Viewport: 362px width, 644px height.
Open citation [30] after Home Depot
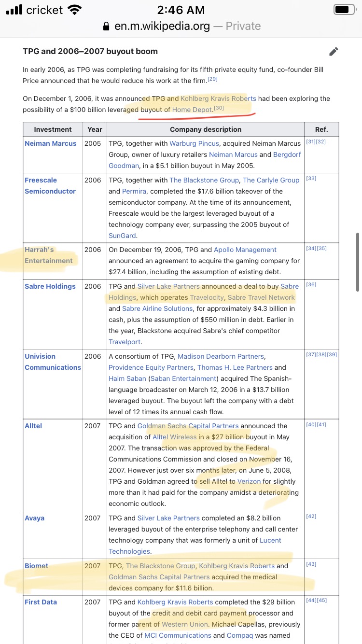(219, 108)
